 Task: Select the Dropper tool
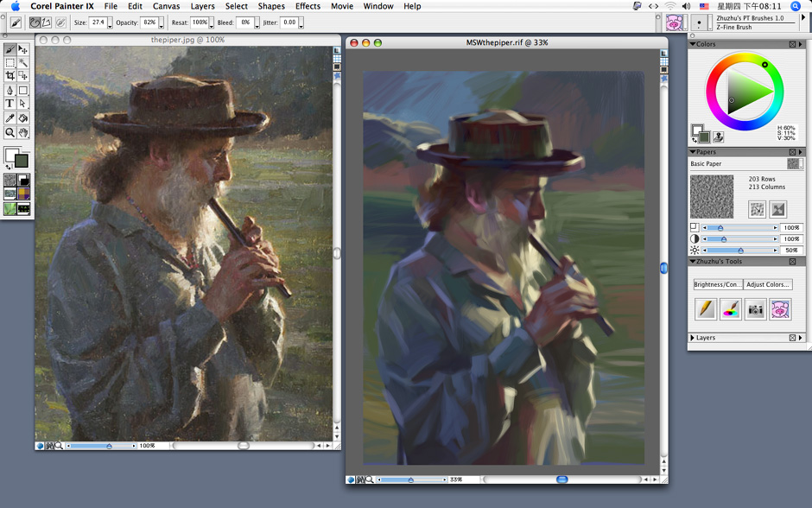(x=10, y=118)
